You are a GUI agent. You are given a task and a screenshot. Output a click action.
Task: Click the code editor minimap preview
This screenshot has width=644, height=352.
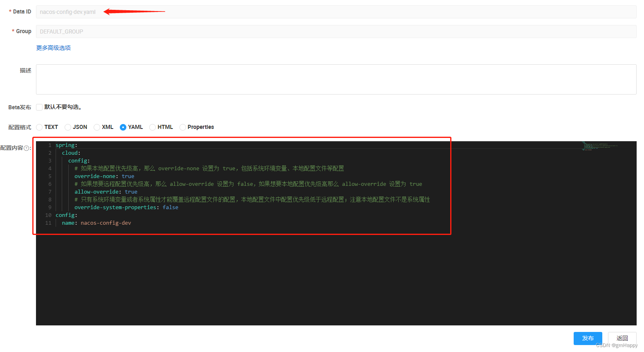599,146
